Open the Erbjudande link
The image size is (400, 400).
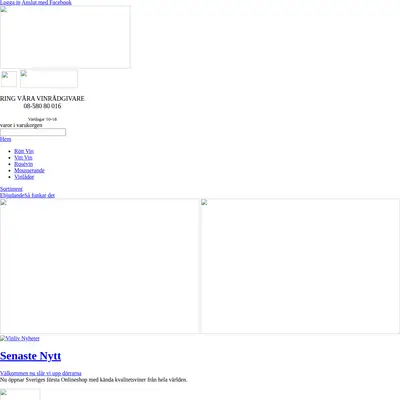(x=12, y=195)
